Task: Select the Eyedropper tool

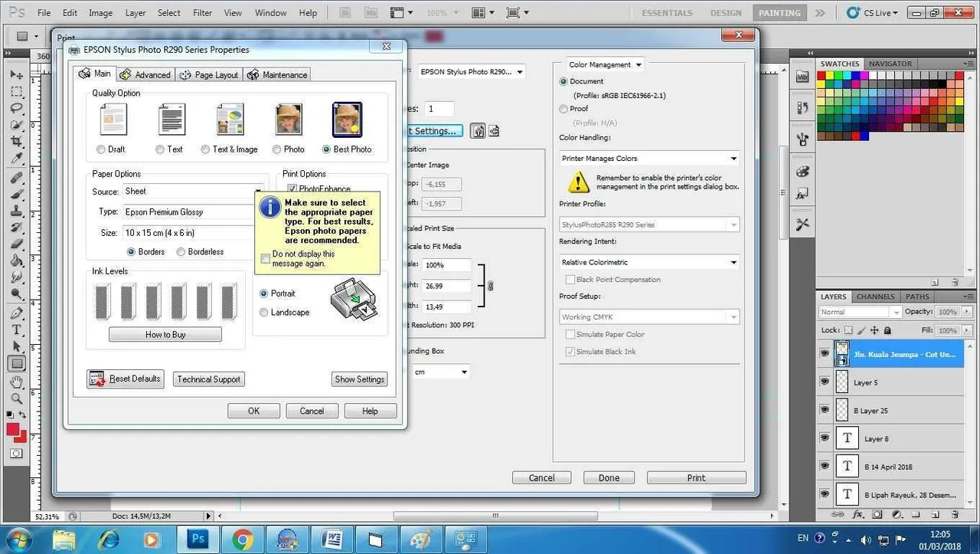Action: tap(16, 158)
